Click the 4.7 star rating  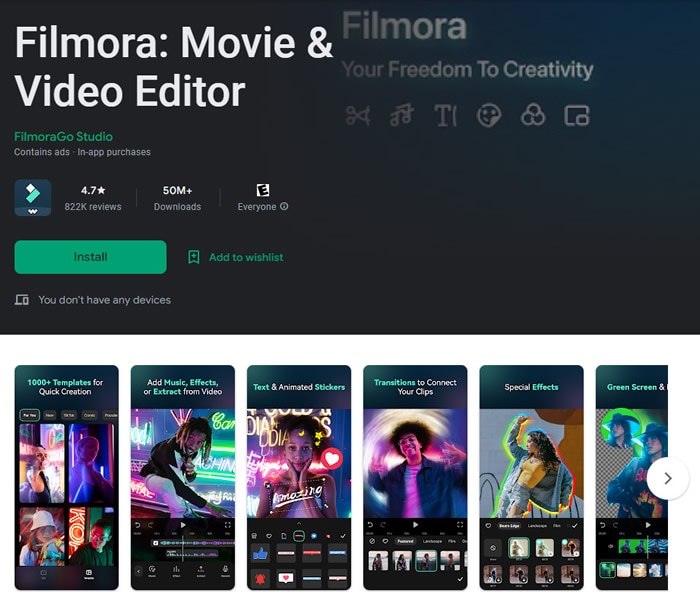click(x=93, y=190)
